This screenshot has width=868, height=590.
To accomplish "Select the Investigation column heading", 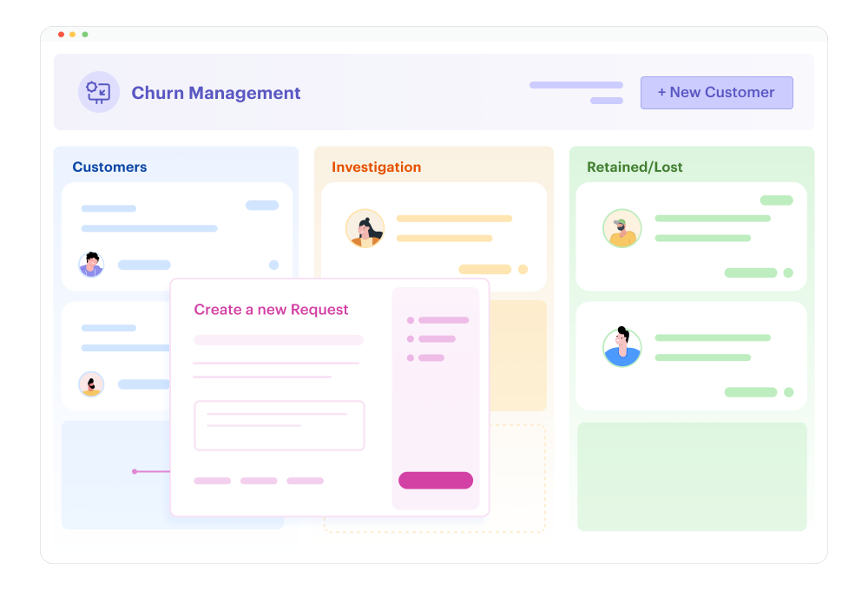I will pos(376,167).
